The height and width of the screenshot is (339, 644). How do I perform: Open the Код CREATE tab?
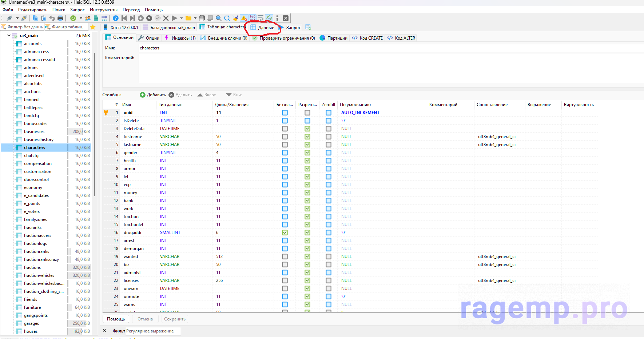(x=367, y=38)
